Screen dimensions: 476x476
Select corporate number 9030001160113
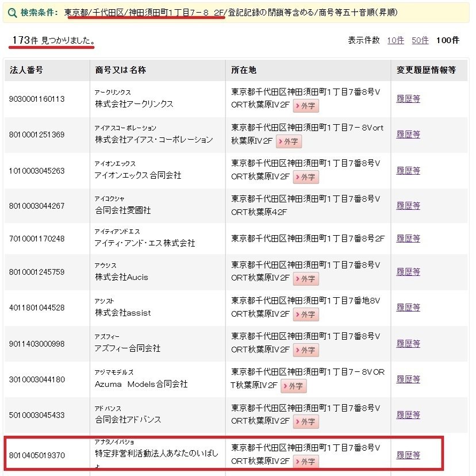coord(37,99)
